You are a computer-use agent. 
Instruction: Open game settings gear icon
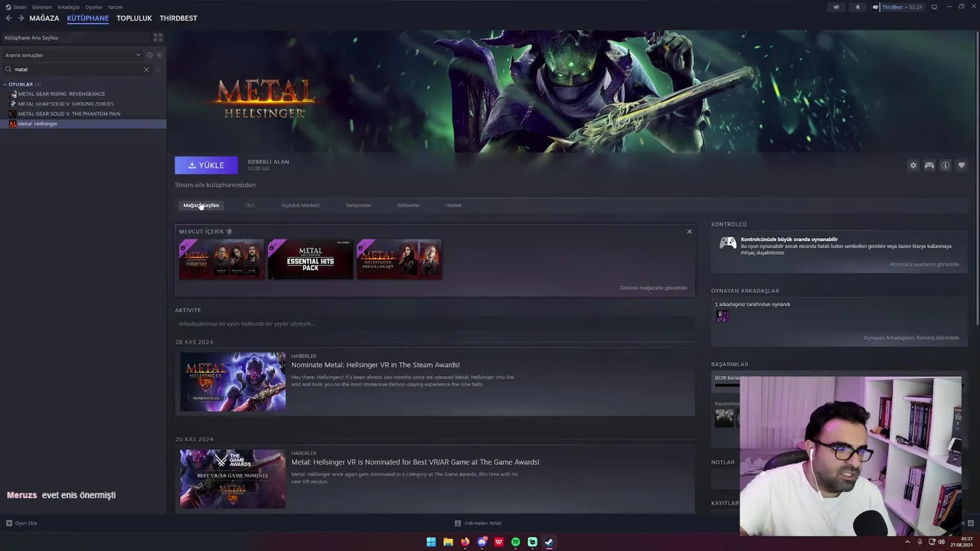tap(913, 165)
